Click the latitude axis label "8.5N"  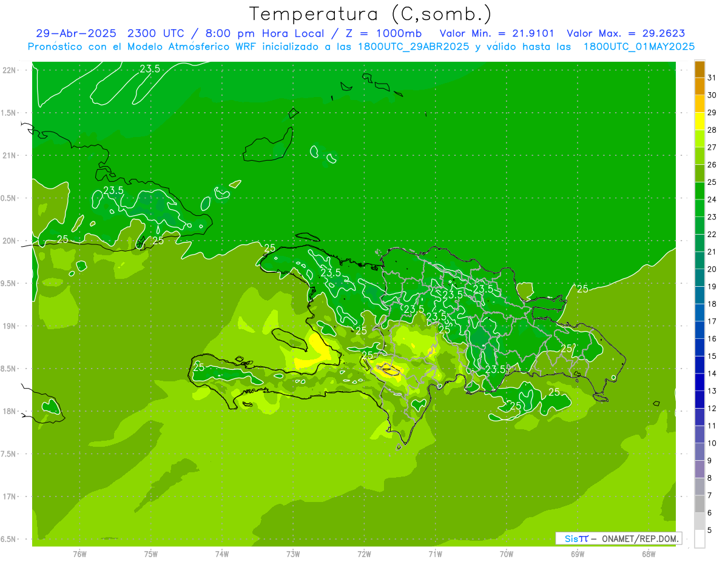(8, 369)
